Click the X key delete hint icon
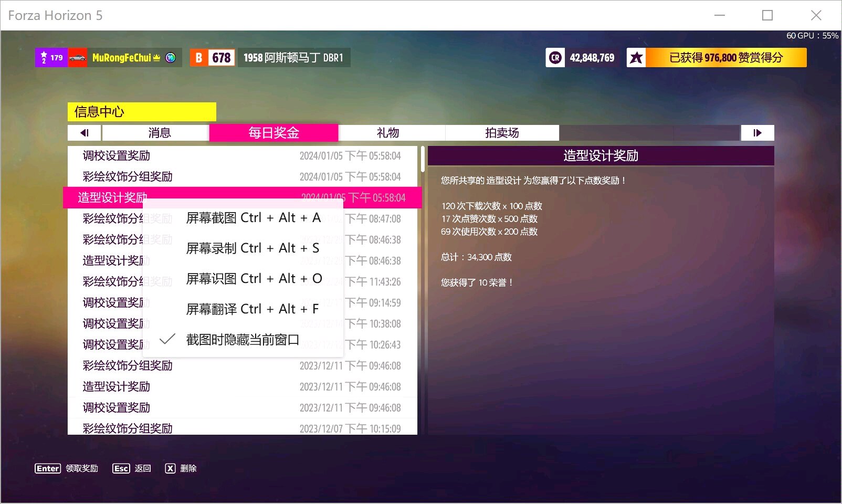Viewport: 842px width, 504px height. pos(170,468)
